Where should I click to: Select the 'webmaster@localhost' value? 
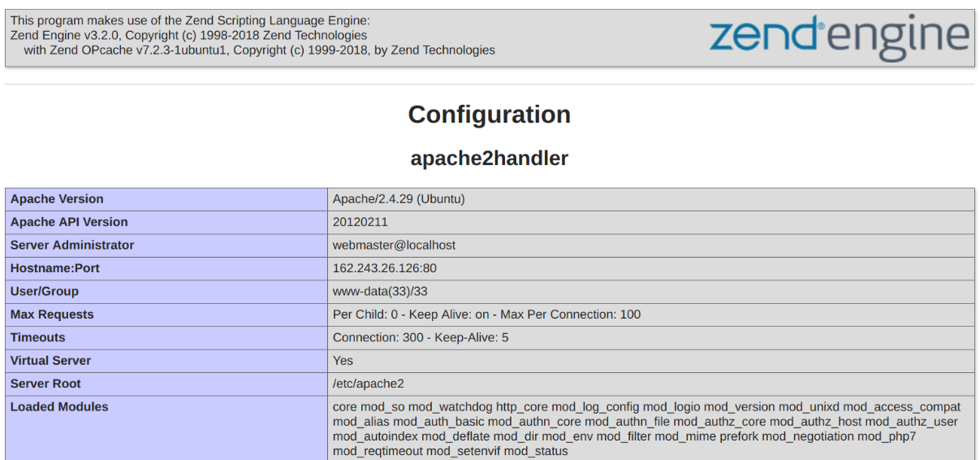394,245
